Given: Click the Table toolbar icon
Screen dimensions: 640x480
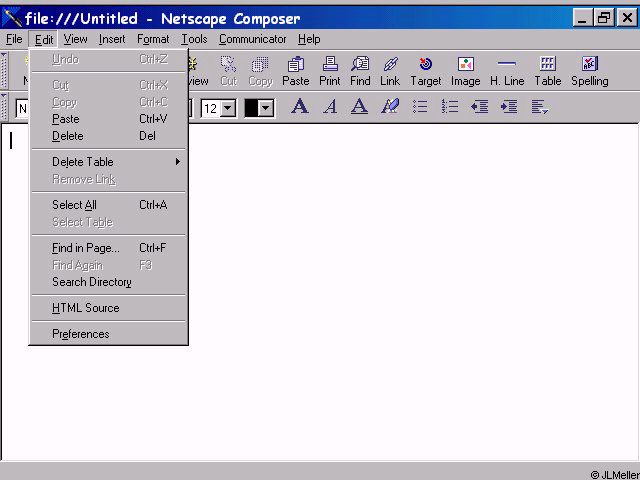Looking at the screenshot, I should pyautogui.click(x=548, y=71).
